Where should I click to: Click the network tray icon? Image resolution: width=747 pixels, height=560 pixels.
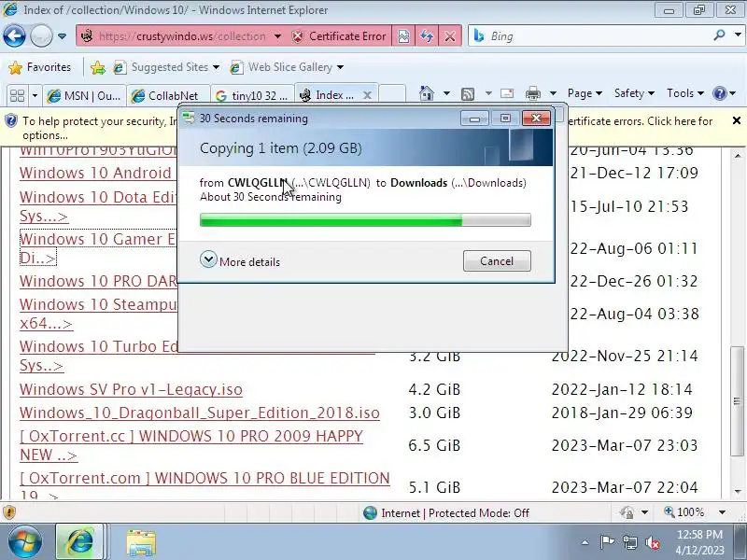tap(629, 542)
